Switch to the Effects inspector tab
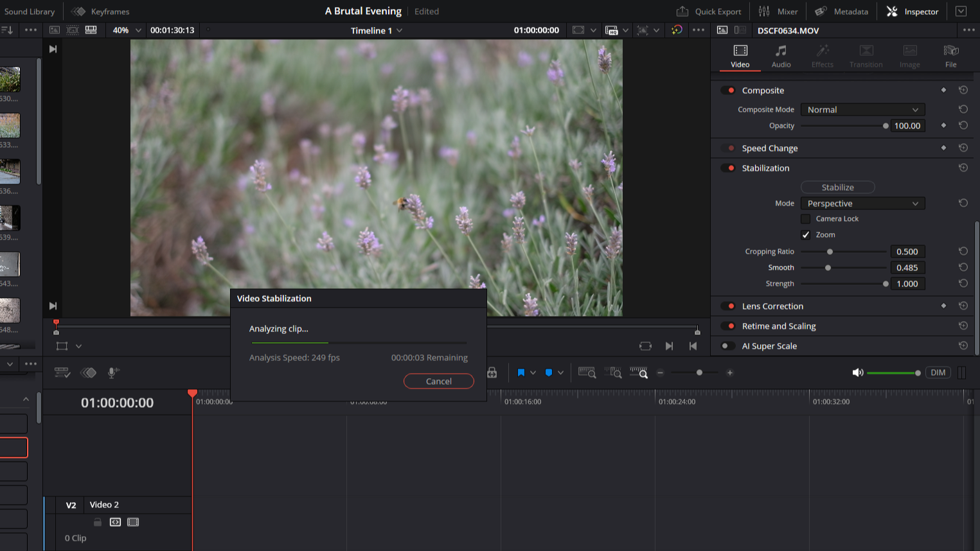The height and width of the screenshot is (551, 980). click(823, 57)
